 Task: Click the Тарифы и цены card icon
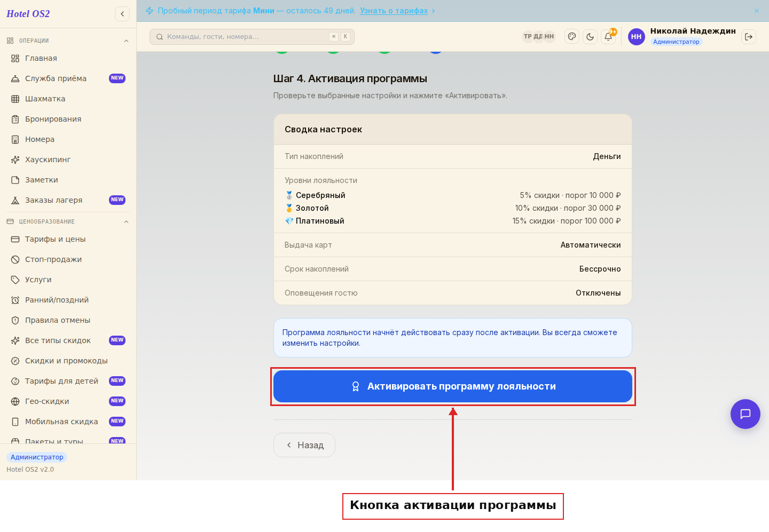[15, 239]
